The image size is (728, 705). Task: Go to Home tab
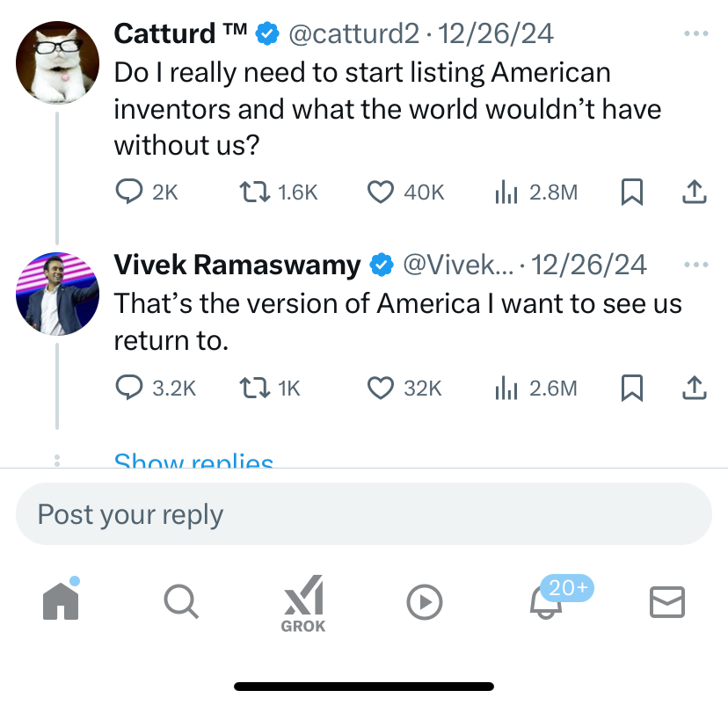[x=61, y=601]
